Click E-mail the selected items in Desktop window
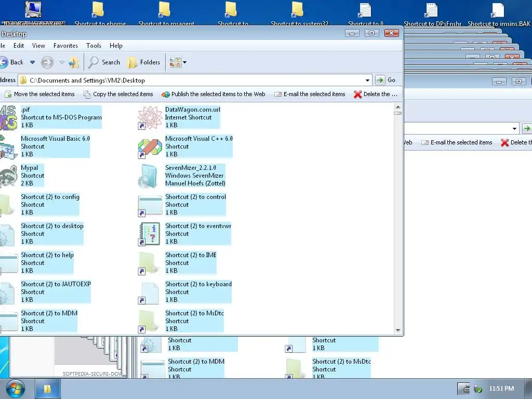 [310, 95]
